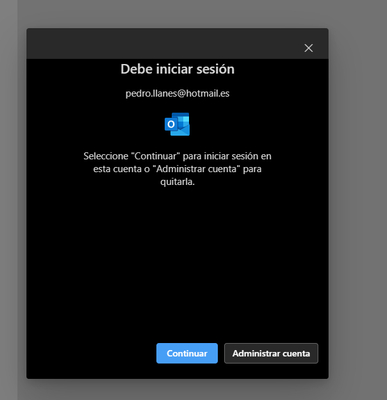Image resolution: width=387 pixels, height=400 pixels.
Task: Click the 'Seleccione "Continuar"' instruction paragraph
Action: pos(177,169)
